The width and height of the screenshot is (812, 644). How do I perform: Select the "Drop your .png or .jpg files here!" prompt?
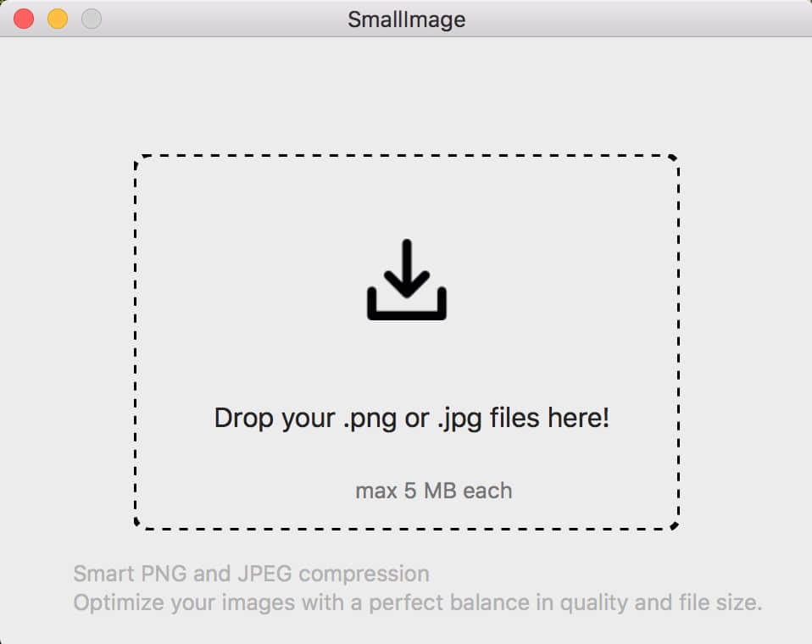tap(412, 419)
